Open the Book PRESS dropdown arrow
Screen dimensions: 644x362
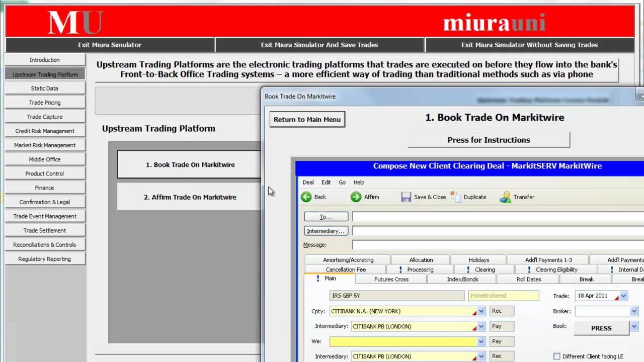click(x=634, y=327)
